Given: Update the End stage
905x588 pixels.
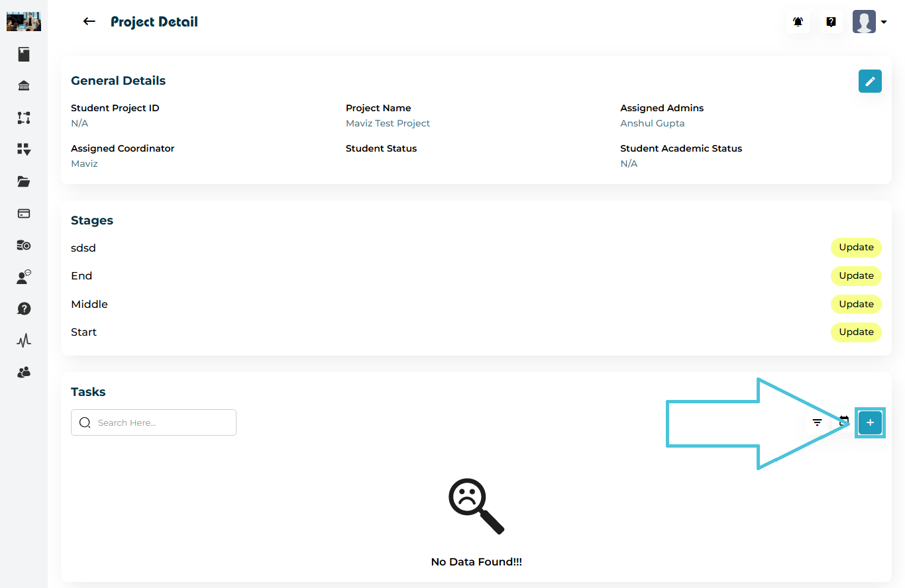Looking at the screenshot, I should coord(856,276).
